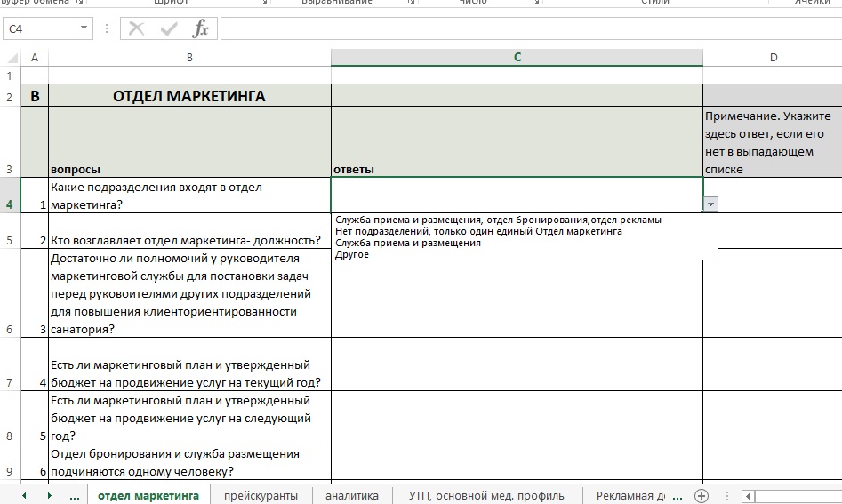
Task: Select 'Отдел бронирования и служба размещения' question cell
Action: [x=189, y=463]
